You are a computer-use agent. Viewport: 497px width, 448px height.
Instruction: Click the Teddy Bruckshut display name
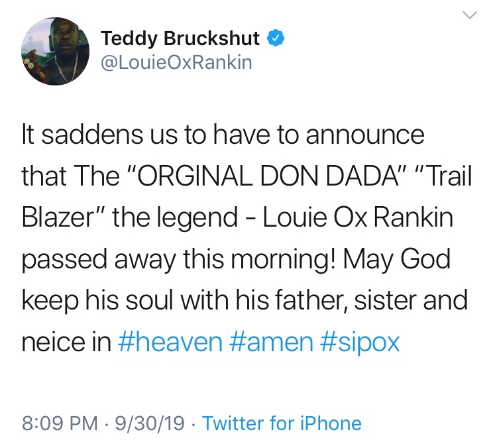click(182, 39)
